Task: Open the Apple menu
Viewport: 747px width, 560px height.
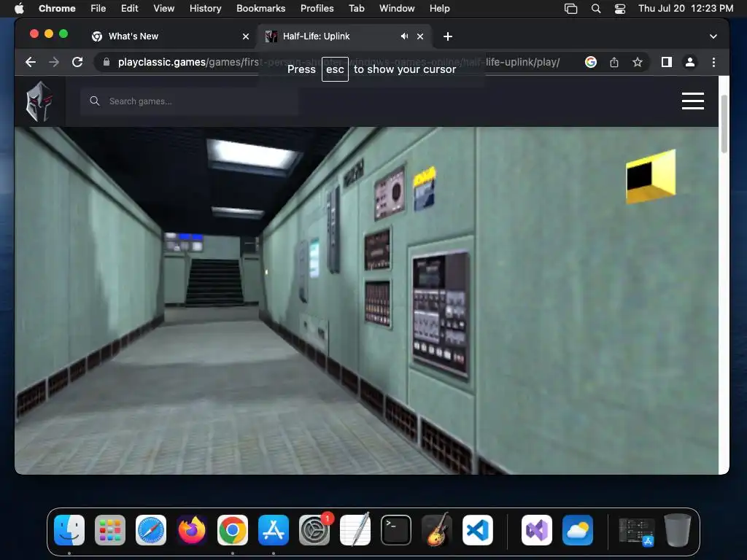Action: click(x=19, y=8)
